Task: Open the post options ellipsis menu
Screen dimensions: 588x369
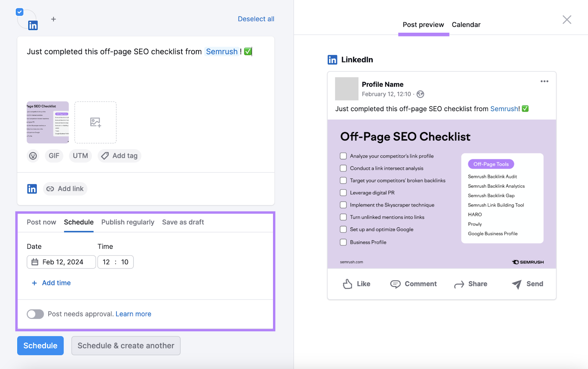Action: (544, 81)
